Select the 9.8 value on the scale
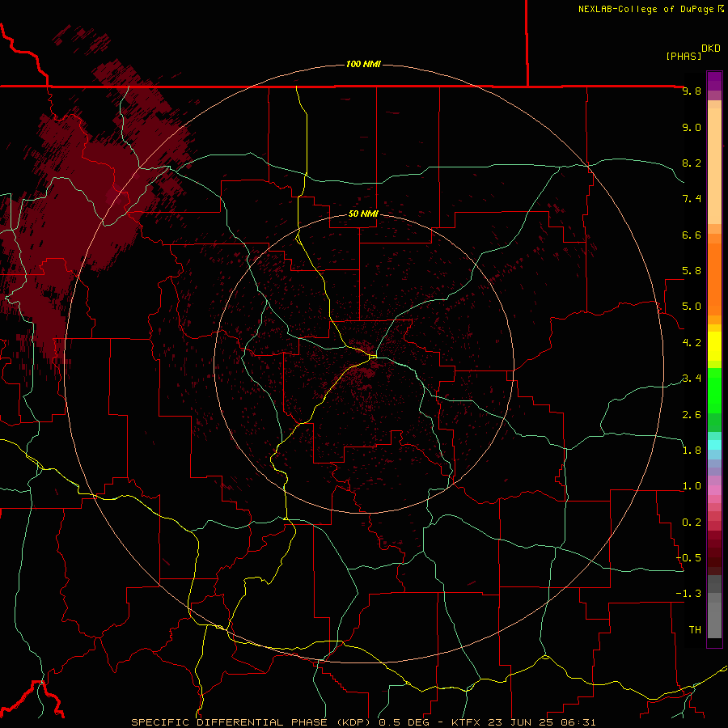728x728 pixels. (x=692, y=91)
